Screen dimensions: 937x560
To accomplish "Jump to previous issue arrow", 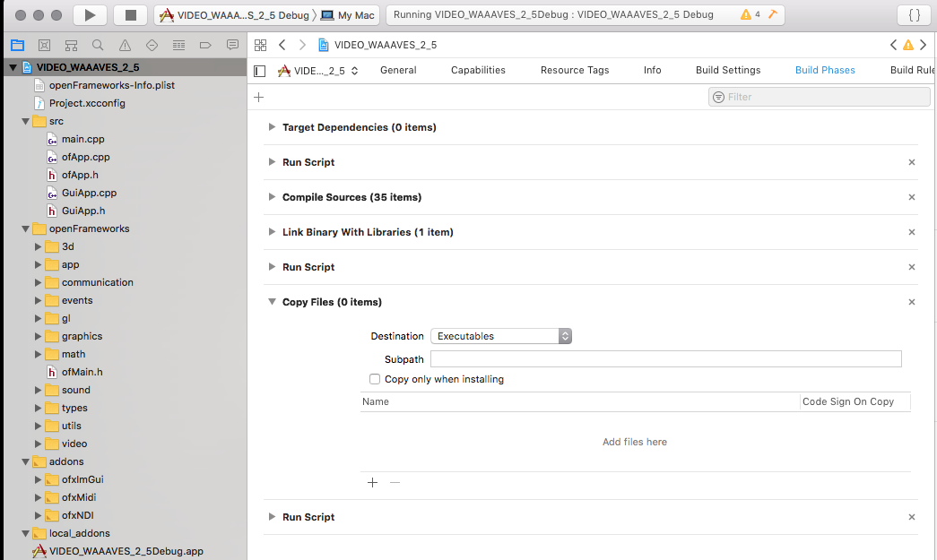I will (893, 45).
